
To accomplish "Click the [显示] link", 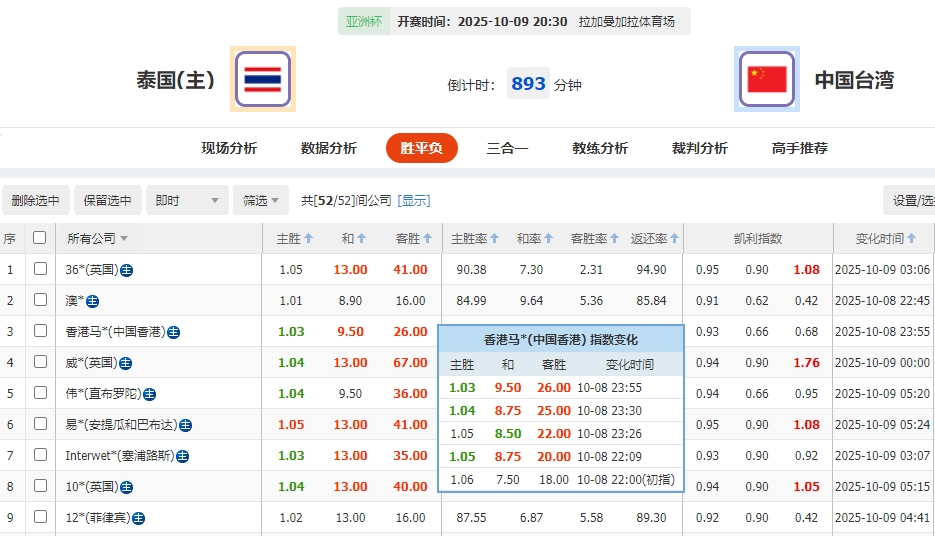I will 414,201.
